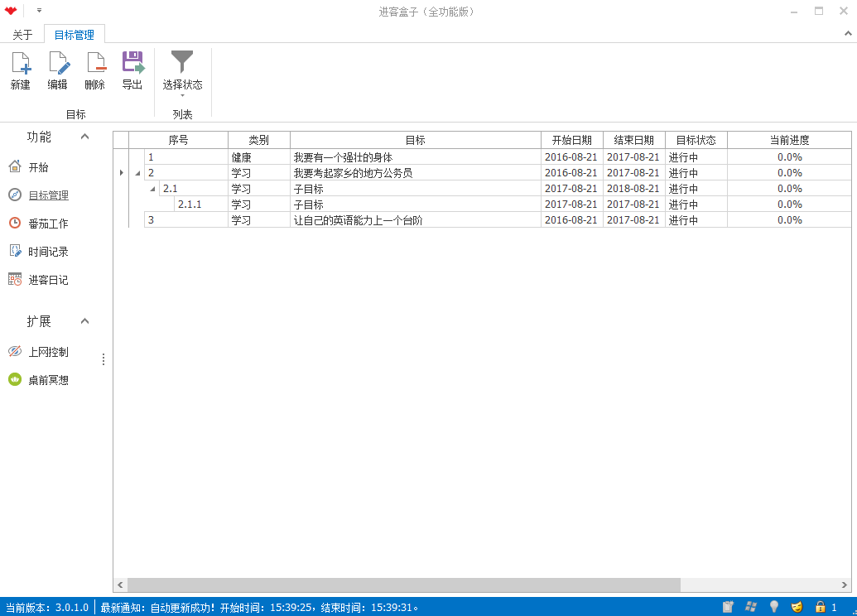The height and width of the screenshot is (616, 857).
Task: Collapse the 功能 sidebar section
Action: [x=84, y=137]
